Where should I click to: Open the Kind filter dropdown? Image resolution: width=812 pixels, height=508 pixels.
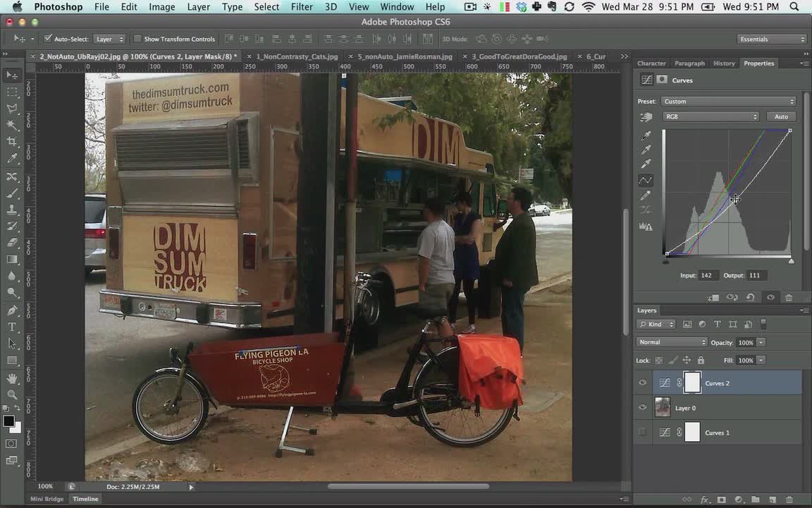pos(656,324)
